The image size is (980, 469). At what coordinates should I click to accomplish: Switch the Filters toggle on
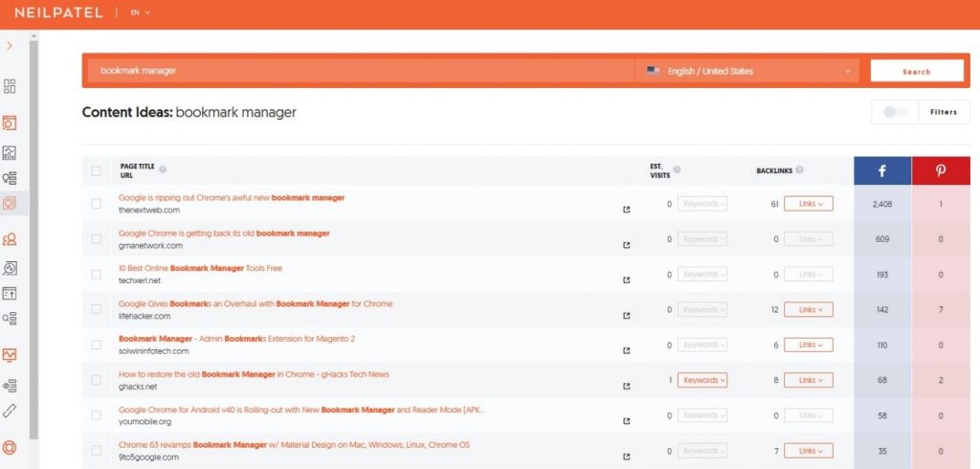[896, 112]
